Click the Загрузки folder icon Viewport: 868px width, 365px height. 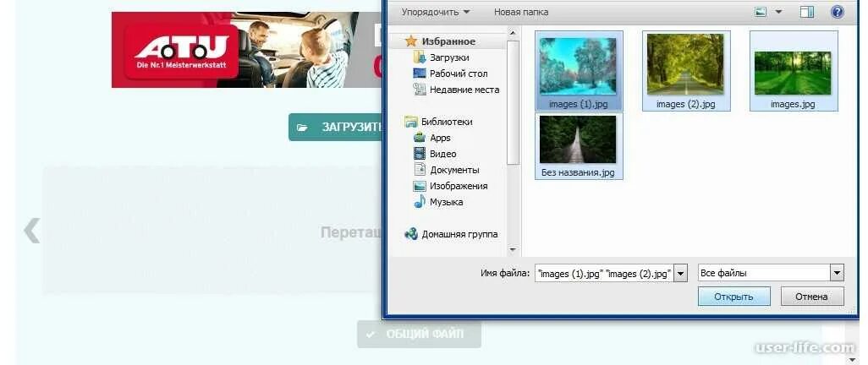coord(420,57)
